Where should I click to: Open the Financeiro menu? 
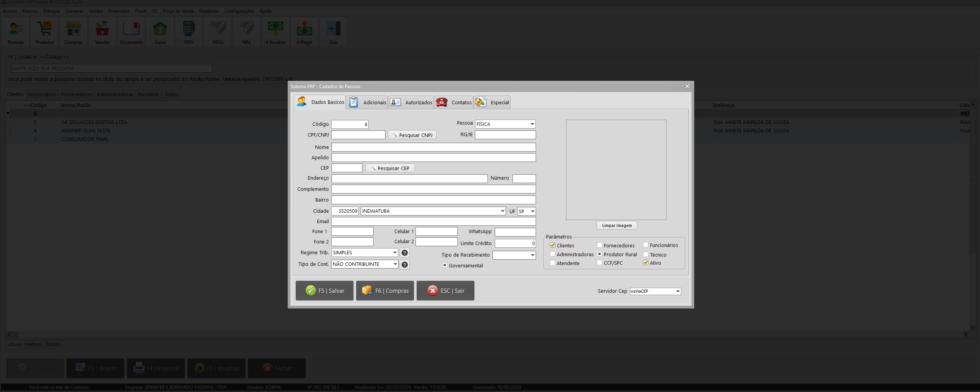point(119,11)
